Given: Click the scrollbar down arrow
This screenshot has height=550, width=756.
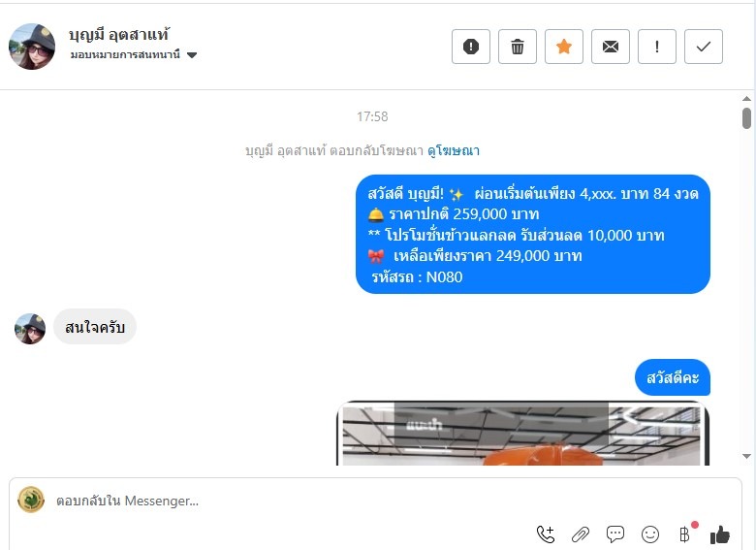Looking at the screenshot, I should coord(747,456).
